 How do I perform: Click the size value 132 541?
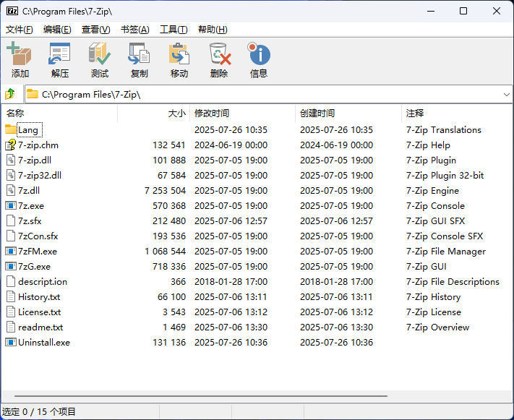click(x=169, y=145)
